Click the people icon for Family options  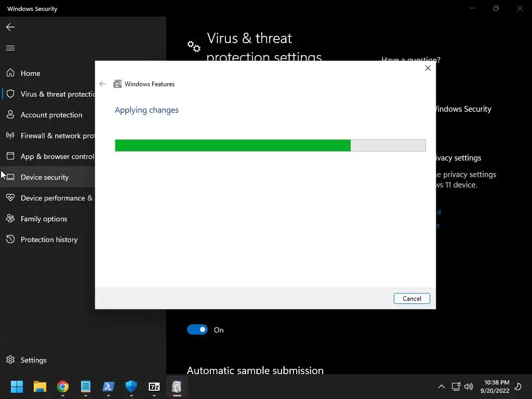(10, 218)
